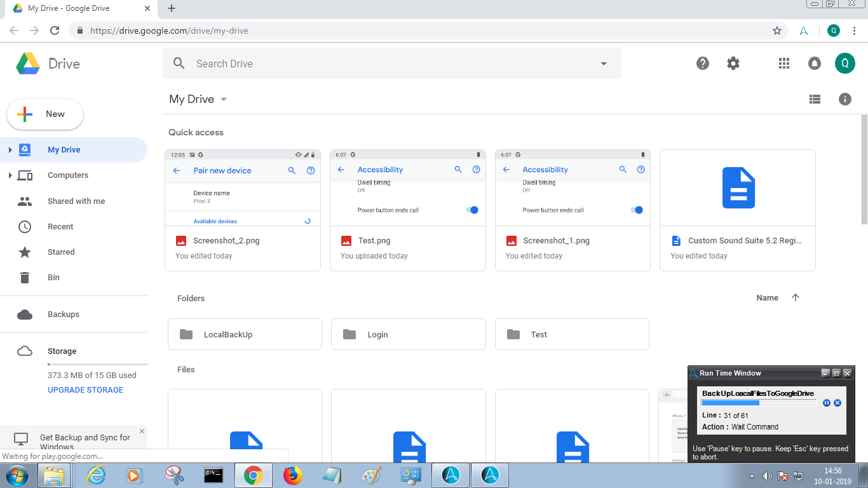Screen dimensions: 868x488
Task: Show search options dropdown arrow
Action: click(x=604, y=64)
